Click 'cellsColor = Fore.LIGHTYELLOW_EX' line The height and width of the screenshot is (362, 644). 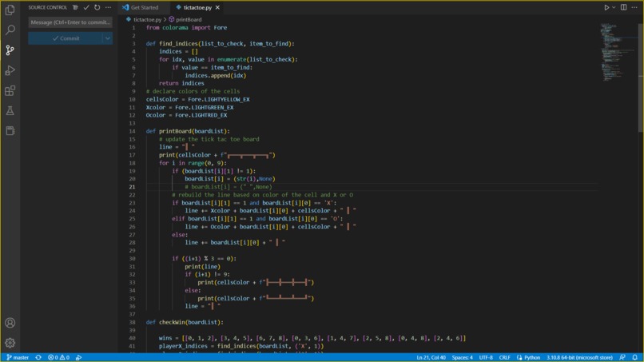click(197, 99)
